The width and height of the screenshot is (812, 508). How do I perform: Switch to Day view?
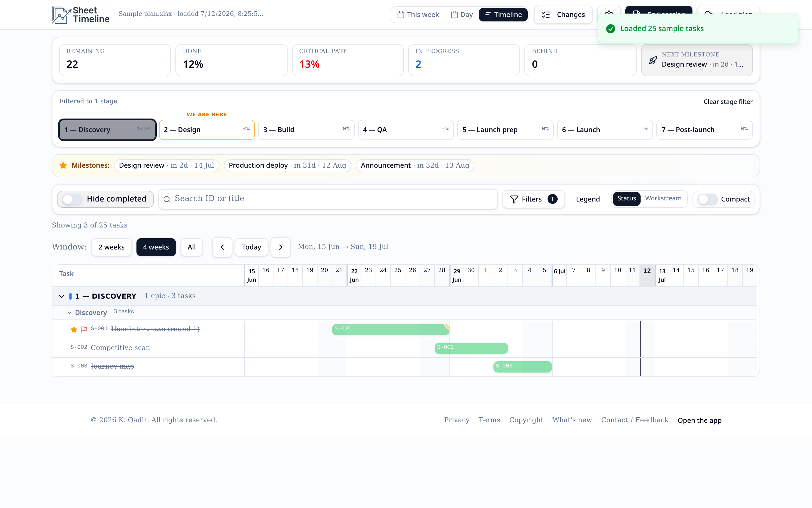[462, 15]
